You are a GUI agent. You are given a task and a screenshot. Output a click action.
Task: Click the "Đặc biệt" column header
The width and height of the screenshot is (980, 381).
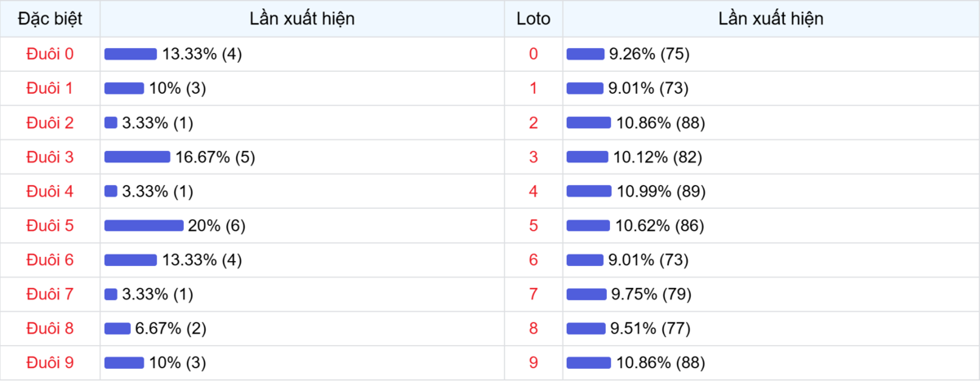tap(50, 19)
